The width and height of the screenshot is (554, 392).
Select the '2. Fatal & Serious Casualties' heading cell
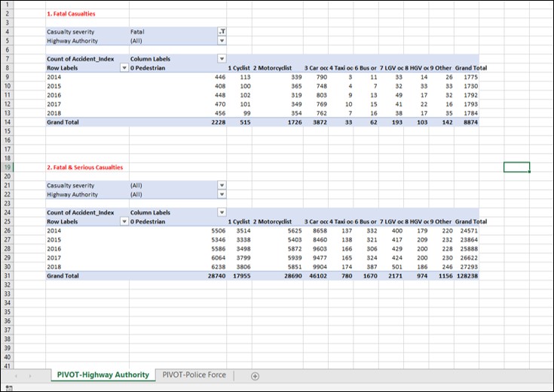84,167
